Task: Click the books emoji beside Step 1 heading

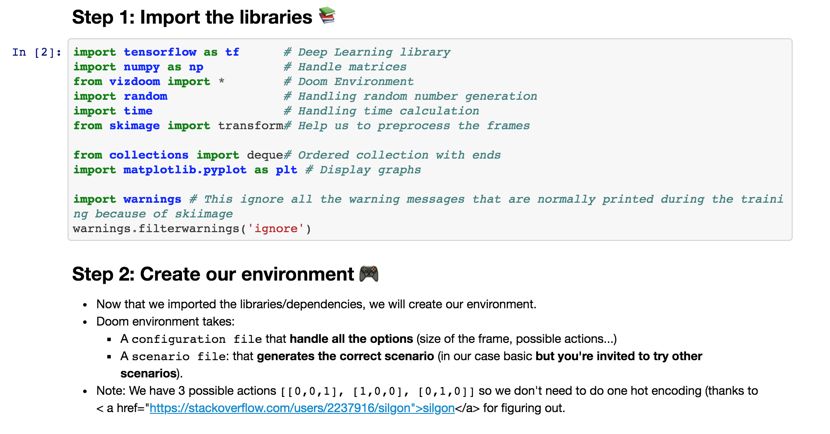Action: [327, 15]
